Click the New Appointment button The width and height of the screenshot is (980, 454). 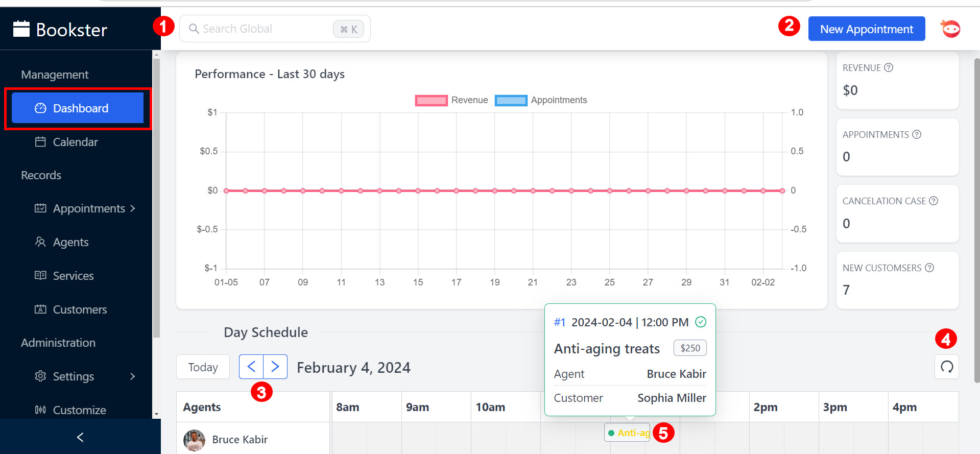point(866,29)
